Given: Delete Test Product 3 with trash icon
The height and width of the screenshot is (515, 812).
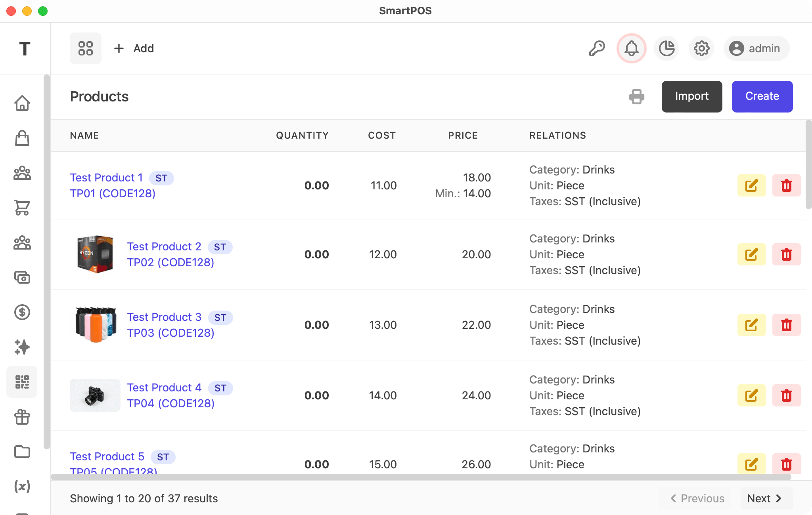Looking at the screenshot, I should click(786, 325).
